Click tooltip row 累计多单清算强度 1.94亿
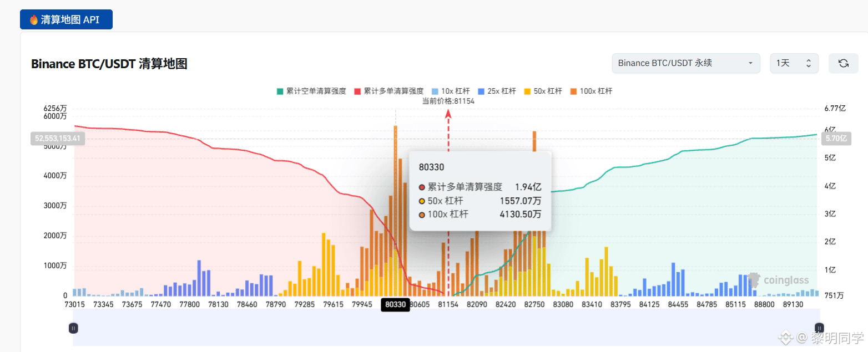Viewport: 868px width, 352px height. [481, 187]
